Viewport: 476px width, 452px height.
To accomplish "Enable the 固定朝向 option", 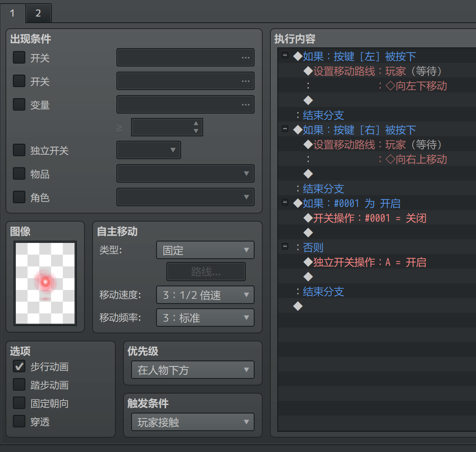I will [19, 403].
